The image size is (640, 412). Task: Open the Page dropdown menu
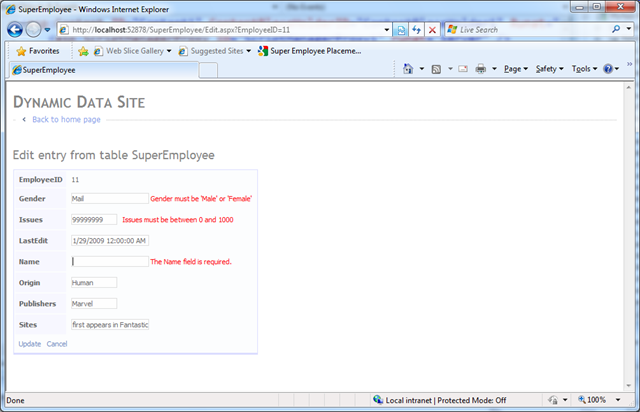(x=514, y=69)
